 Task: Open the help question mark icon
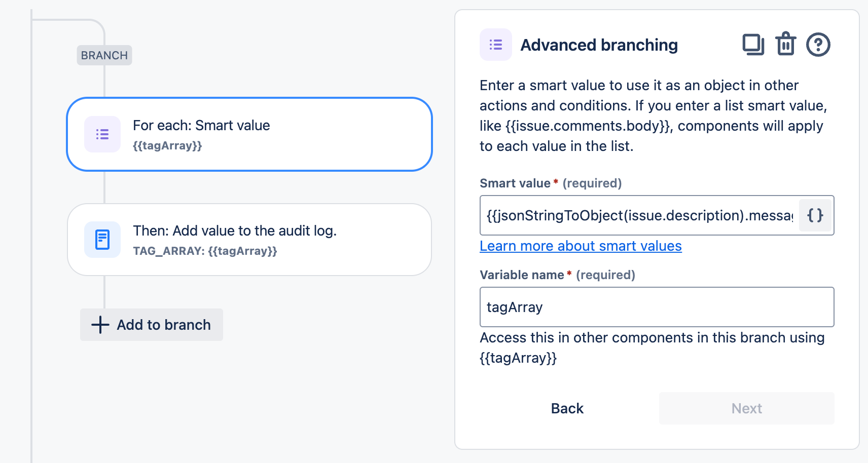click(819, 45)
